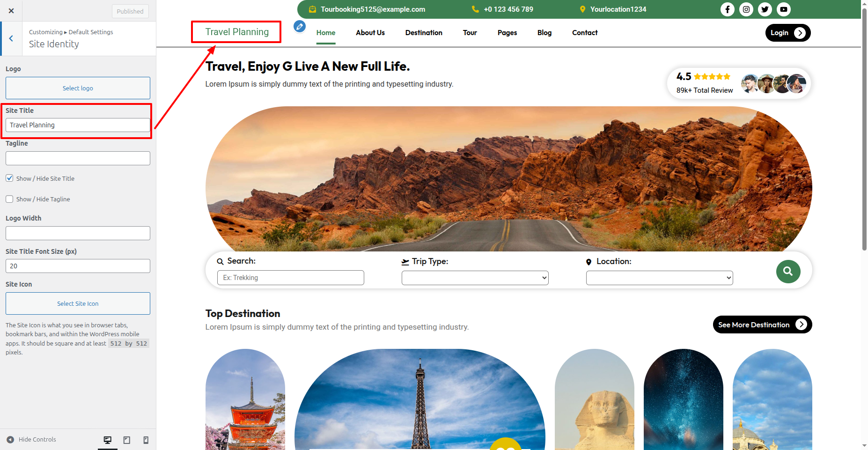Open the Facebook social icon
This screenshot has width=868, height=450.
pos(727,9)
